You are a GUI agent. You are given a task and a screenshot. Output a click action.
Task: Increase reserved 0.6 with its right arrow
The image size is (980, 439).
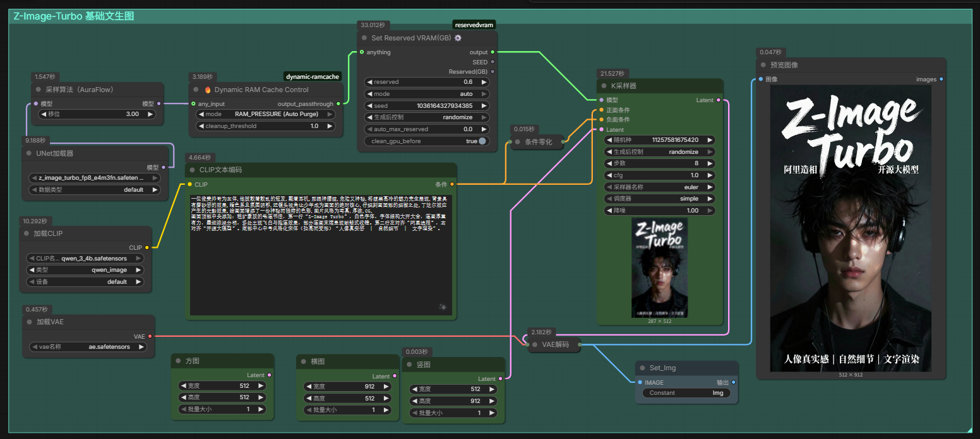click(x=484, y=82)
